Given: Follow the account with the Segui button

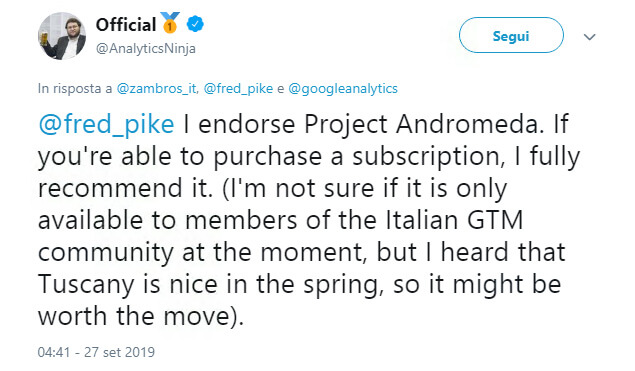Looking at the screenshot, I should (x=511, y=35).
